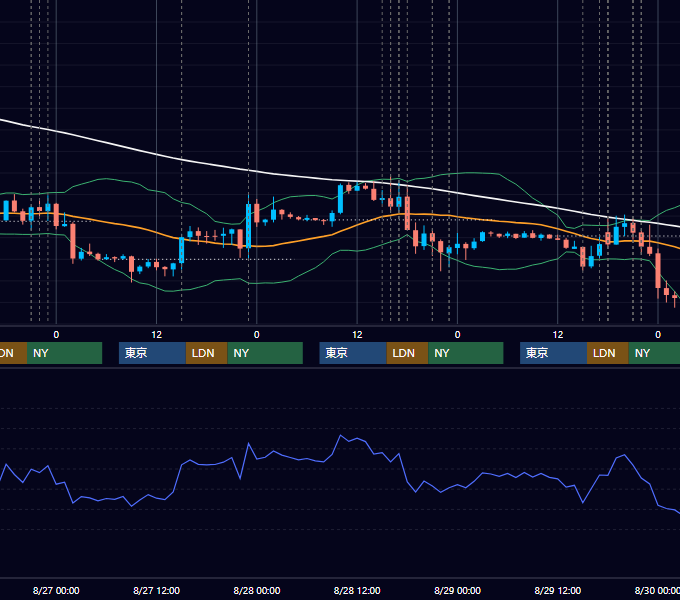Select the LDN session block for 8/28
The image size is (680, 600).
coord(407,353)
